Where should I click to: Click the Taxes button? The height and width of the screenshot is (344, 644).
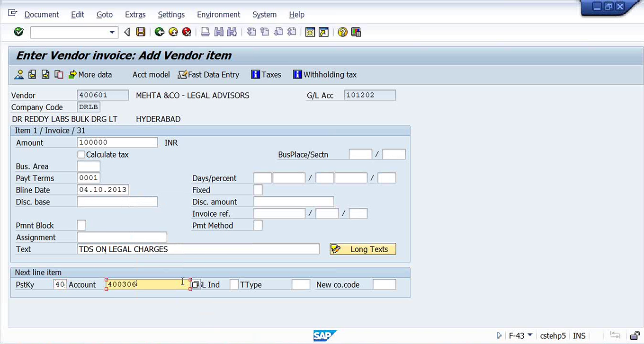click(266, 74)
